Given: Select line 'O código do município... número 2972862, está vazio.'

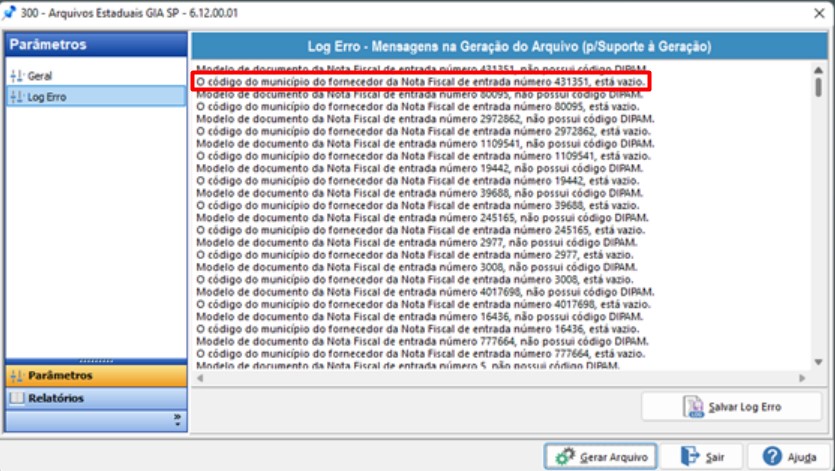Looking at the screenshot, I should 423,131.
